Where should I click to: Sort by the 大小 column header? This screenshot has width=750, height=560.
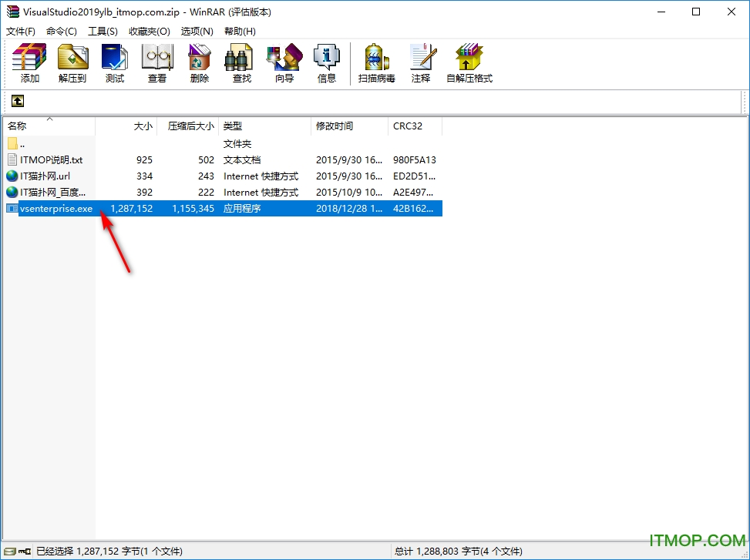pos(126,126)
